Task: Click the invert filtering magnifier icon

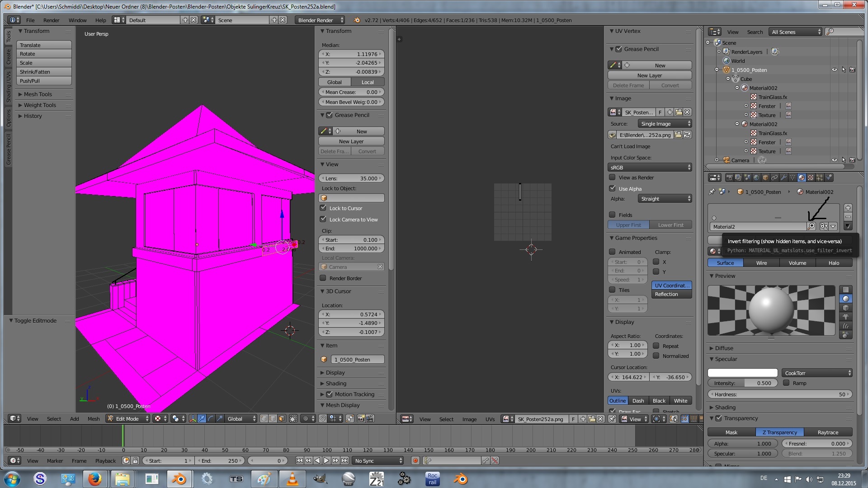Action: tap(811, 226)
